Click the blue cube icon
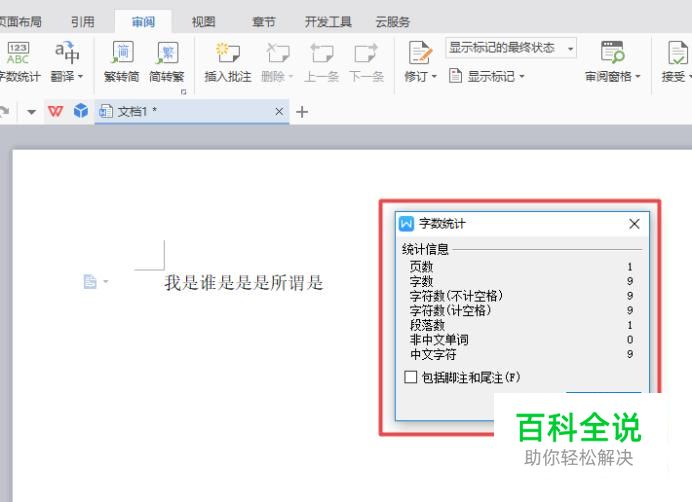The width and height of the screenshot is (692, 502). point(81,111)
